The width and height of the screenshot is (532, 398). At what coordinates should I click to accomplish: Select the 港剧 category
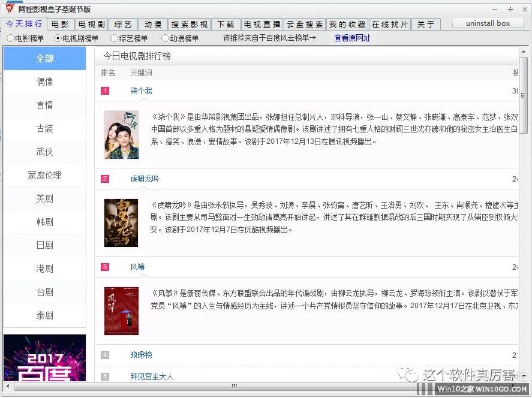click(45, 269)
